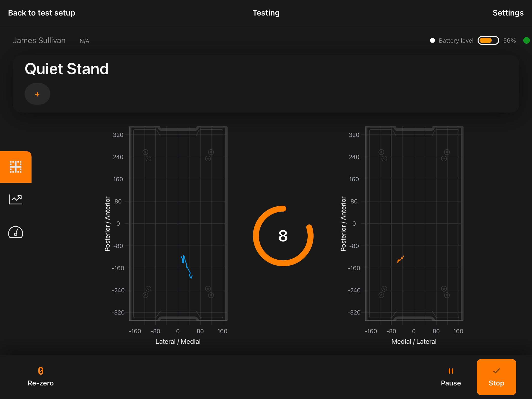Image resolution: width=532 pixels, height=399 pixels.
Task: Select patient name James Sullivan
Action: [x=39, y=40]
